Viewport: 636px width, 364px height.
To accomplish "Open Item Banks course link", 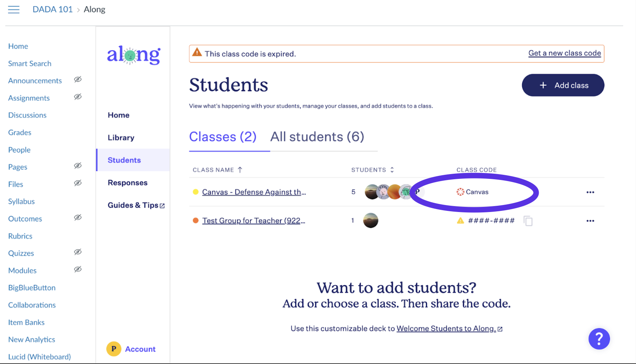I will [26, 322].
